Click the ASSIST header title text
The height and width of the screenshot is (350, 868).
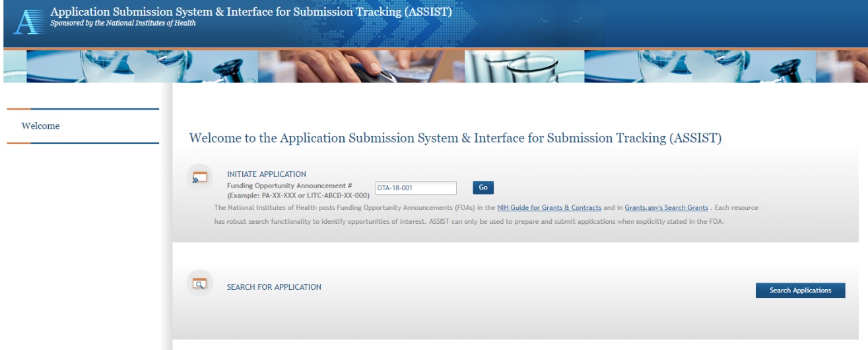click(251, 12)
